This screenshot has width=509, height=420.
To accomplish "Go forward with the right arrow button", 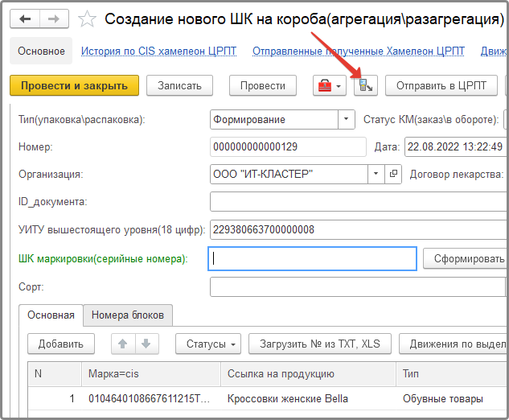I will [54, 19].
